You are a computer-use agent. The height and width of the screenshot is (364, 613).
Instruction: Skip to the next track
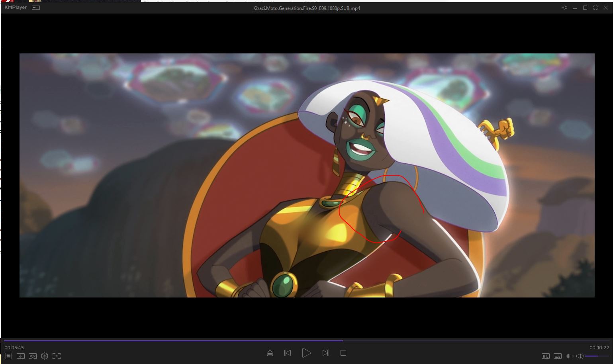(x=325, y=353)
